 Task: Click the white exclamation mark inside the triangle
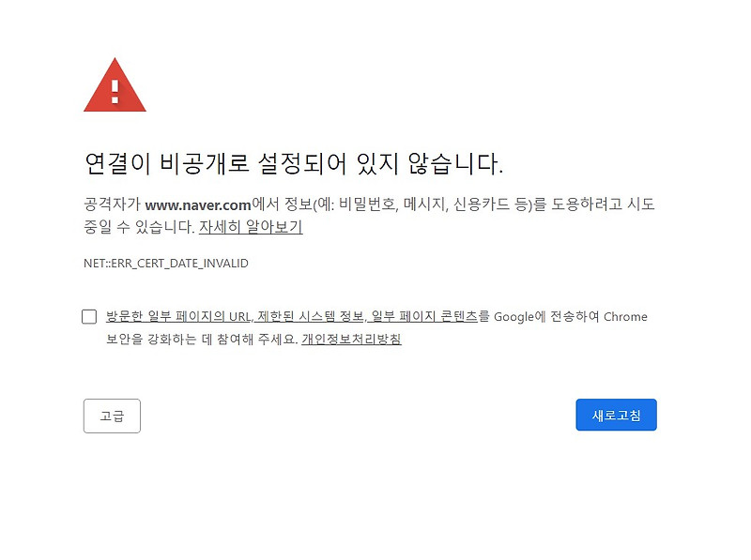pos(115,92)
